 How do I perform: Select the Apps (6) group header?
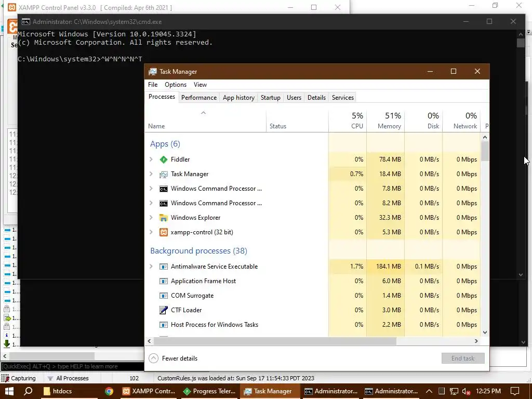[165, 144]
